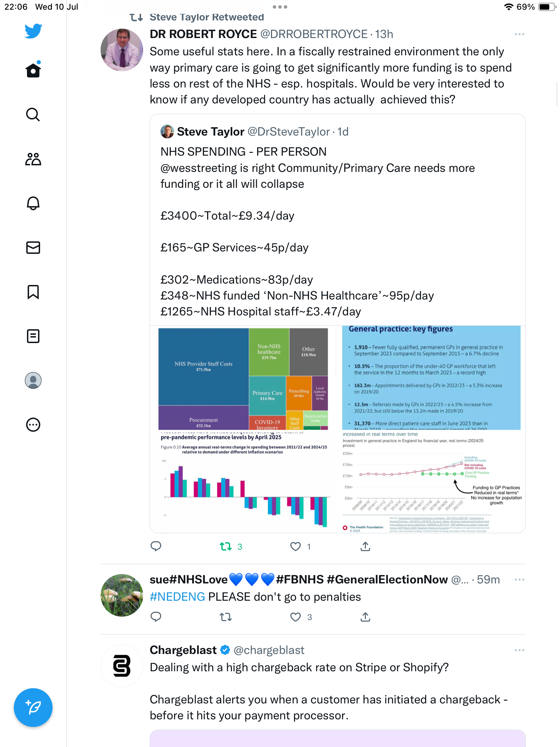Open the Profile page from sidebar
This screenshot has width=560, height=747.
[x=33, y=380]
